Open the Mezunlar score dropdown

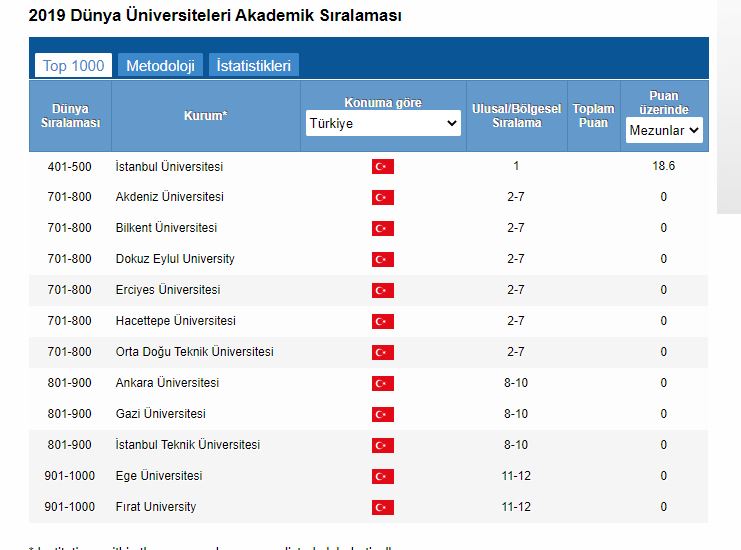[x=664, y=130]
